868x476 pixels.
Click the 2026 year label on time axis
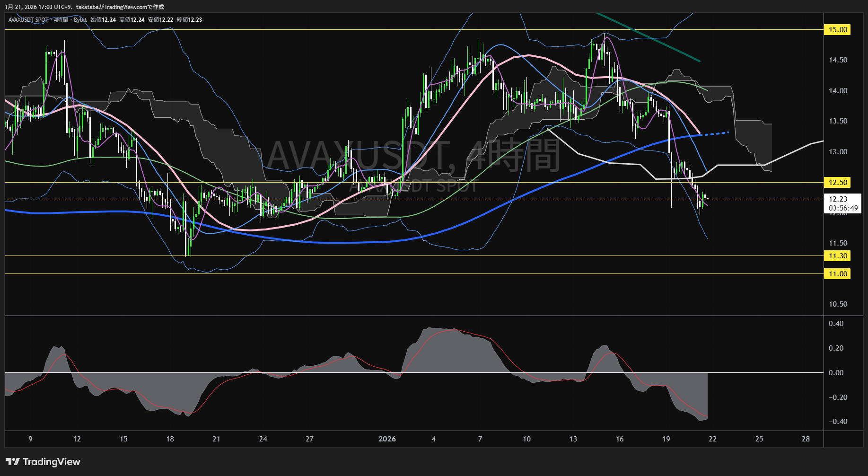click(x=387, y=439)
